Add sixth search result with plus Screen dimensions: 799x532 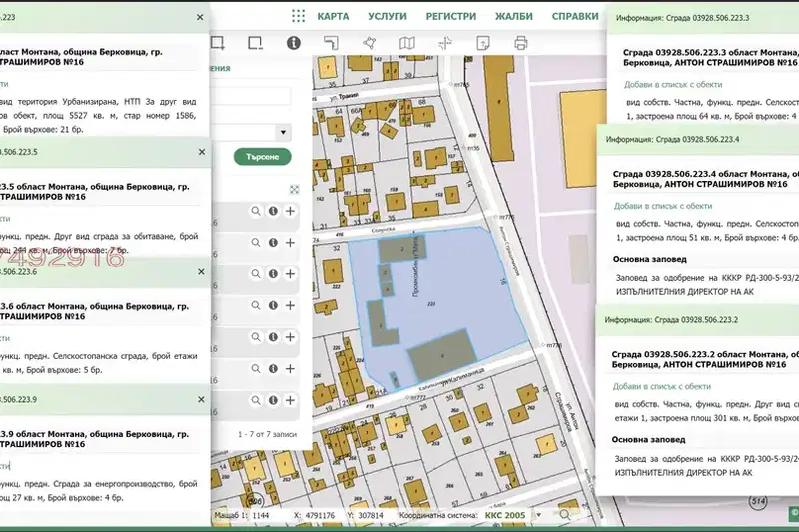[290, 368]
